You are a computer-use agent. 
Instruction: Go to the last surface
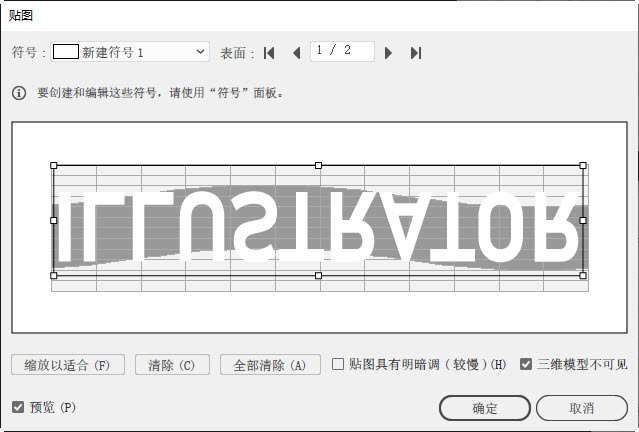tap(416, 53)
